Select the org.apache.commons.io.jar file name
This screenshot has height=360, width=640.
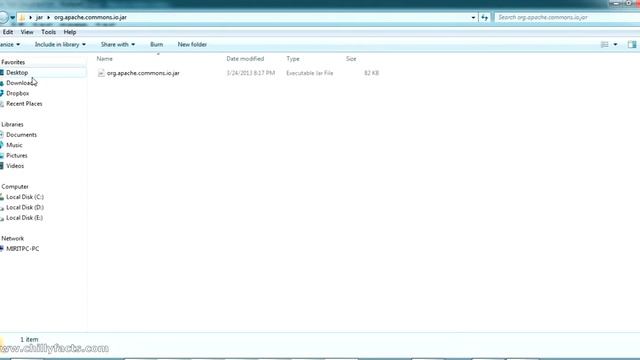point(143,73)
